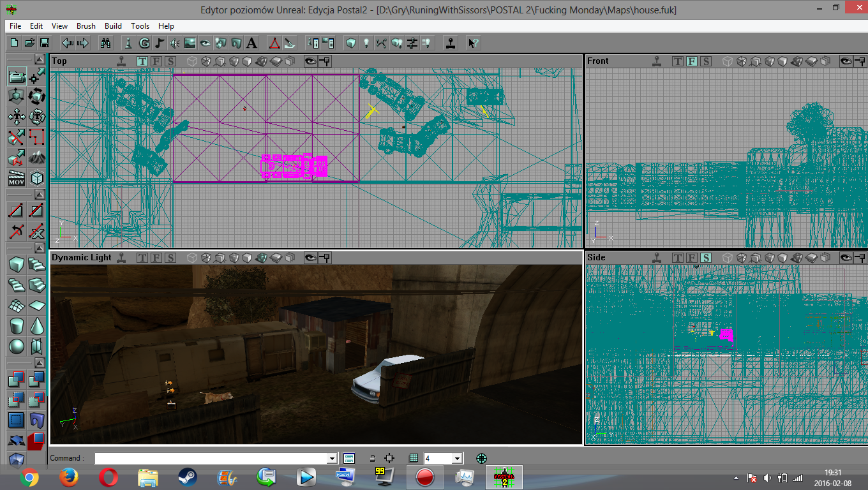This screenshot has width=868, height=490.
Task: Create a new map file
Action: click(x=14, y=43)
